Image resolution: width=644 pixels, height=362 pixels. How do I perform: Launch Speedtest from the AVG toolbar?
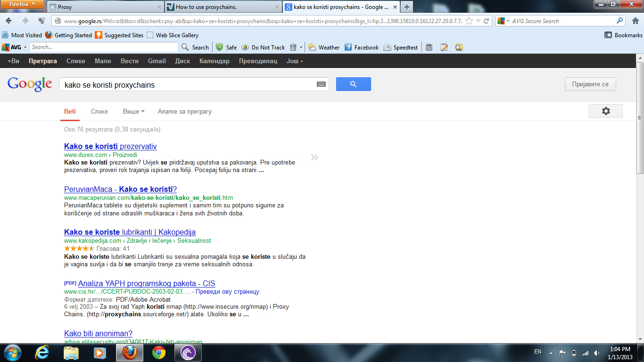[401, 47]
